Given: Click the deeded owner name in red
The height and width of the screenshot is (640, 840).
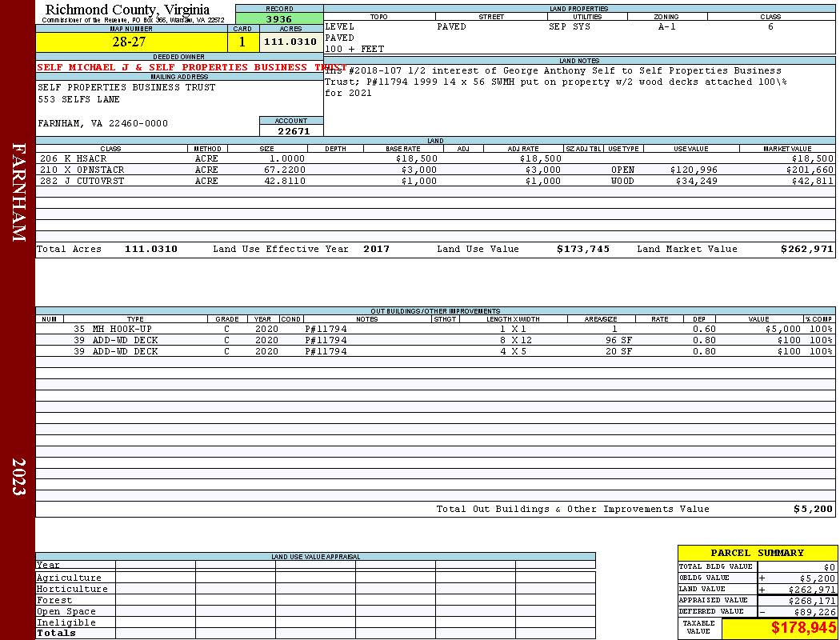Looking at the screenshot, I should [x=192, y=67].
